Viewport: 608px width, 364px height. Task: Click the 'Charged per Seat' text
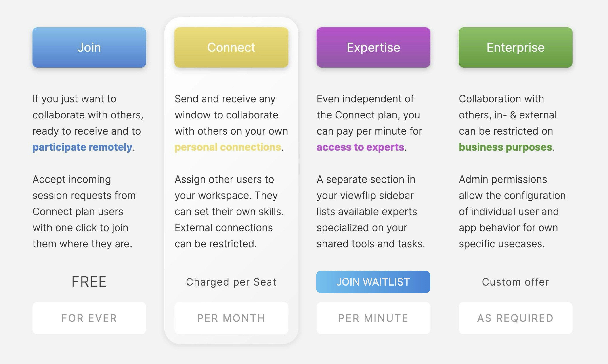tap(231, 282)
